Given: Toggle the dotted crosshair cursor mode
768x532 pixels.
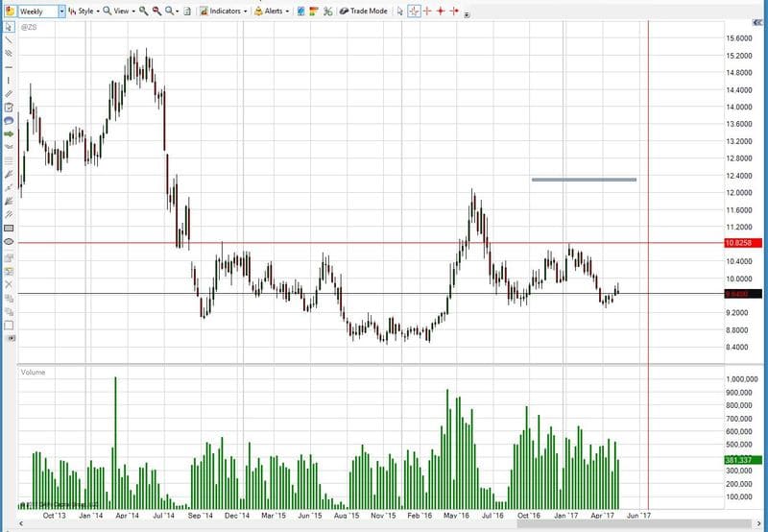Looking at the screenshot, I should click(414, 11).
